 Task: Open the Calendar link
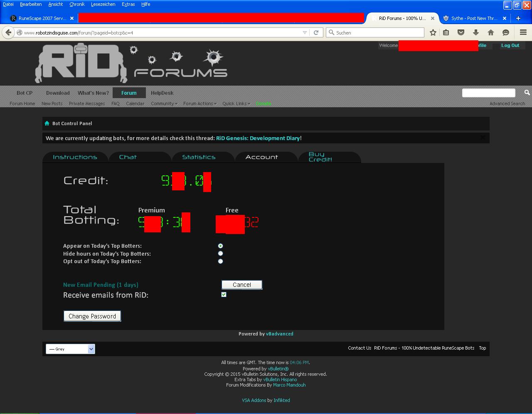(135, 103)
